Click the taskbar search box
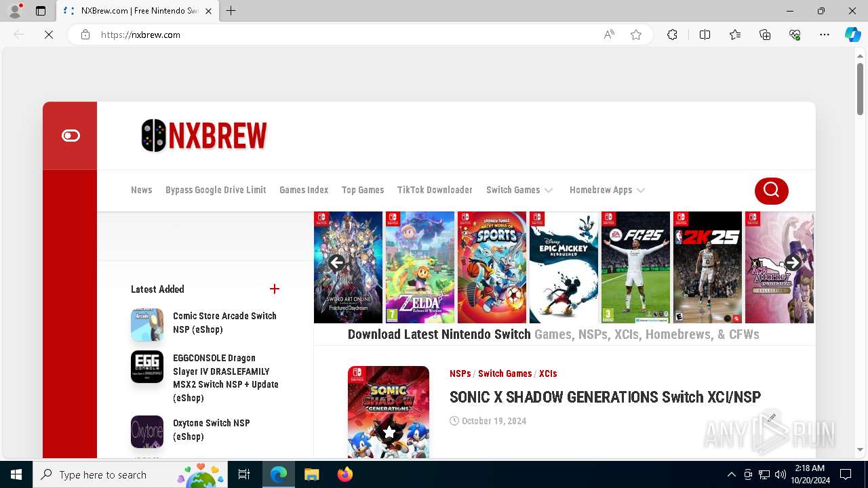Image resolution: width=868 pixels, height=488 pixels. click(x=130, y=474)
